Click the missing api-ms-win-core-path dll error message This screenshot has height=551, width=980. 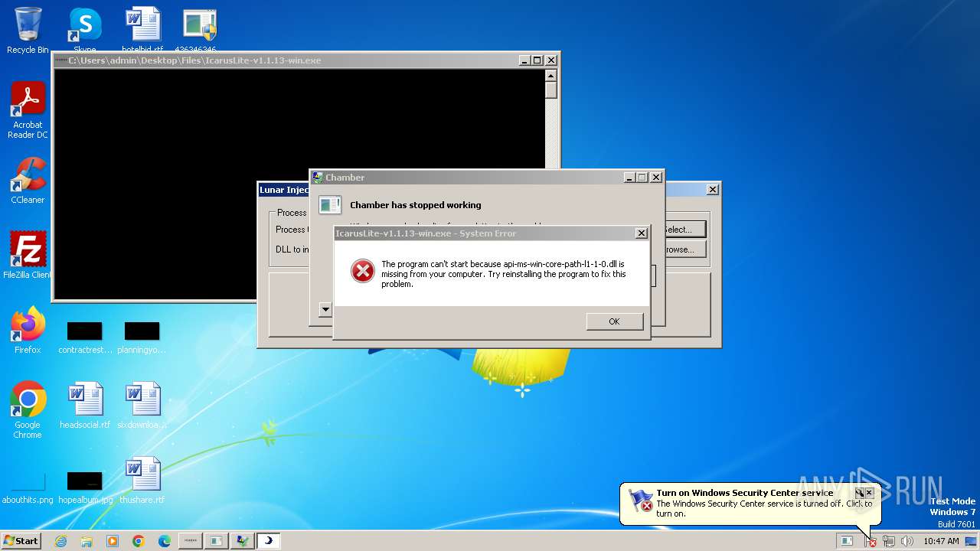tap(504, 274)
